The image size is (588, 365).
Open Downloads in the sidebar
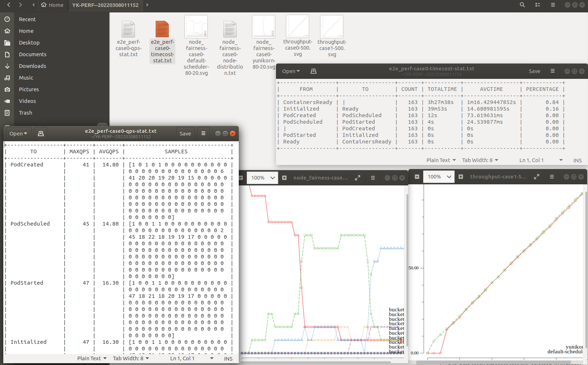click(x=32, y=66)
